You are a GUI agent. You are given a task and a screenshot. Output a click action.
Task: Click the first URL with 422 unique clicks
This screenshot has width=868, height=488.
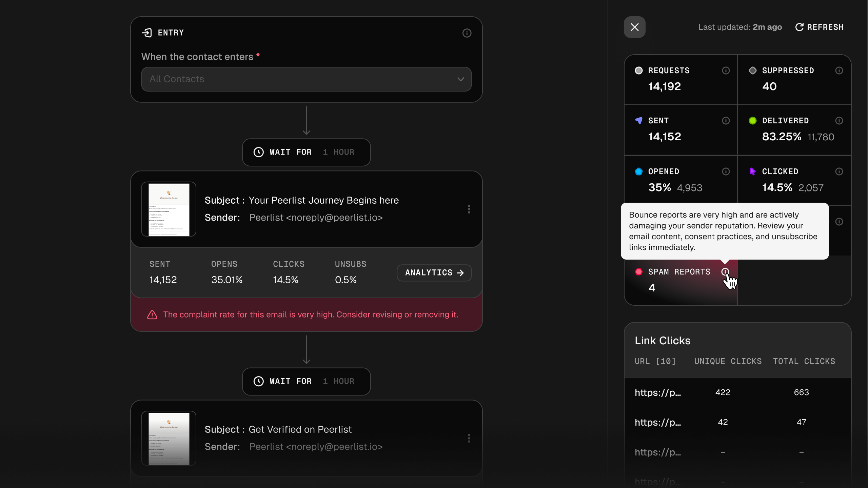click(657, 392)
